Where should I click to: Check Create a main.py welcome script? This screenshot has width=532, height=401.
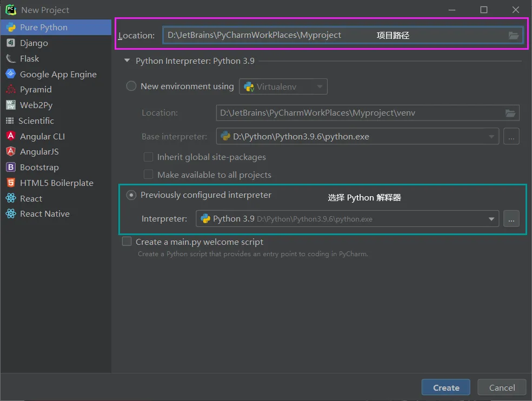click(x=127, y=241)
